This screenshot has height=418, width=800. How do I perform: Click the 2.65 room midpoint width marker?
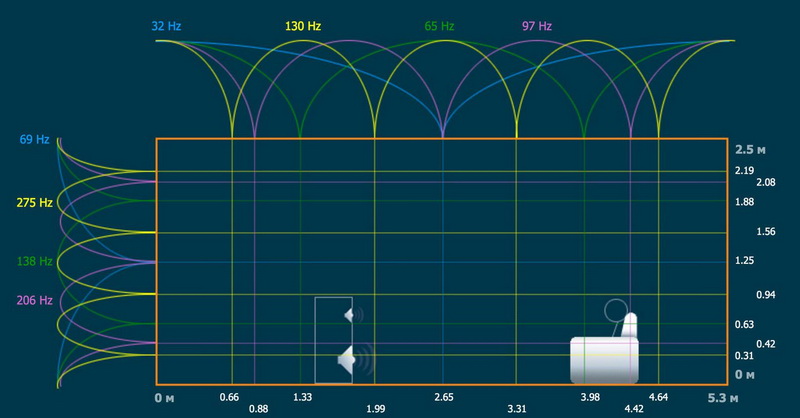pyautogui.click(x=443, y=397)
